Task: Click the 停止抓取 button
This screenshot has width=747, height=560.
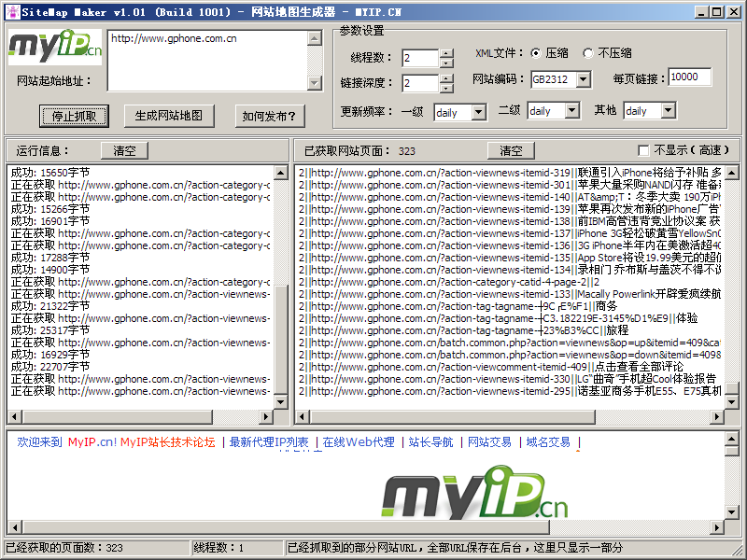Action: tap(75, 116)
